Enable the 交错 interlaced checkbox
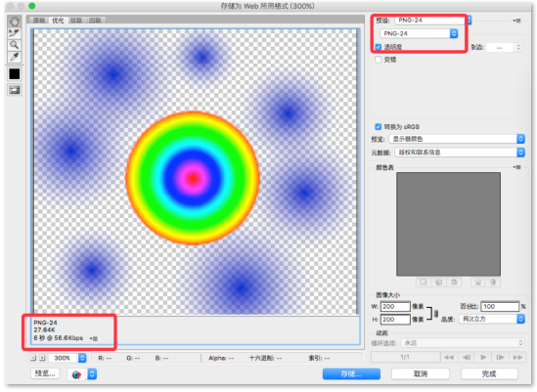This screenshot has height=392, width=537. point(379,60)
